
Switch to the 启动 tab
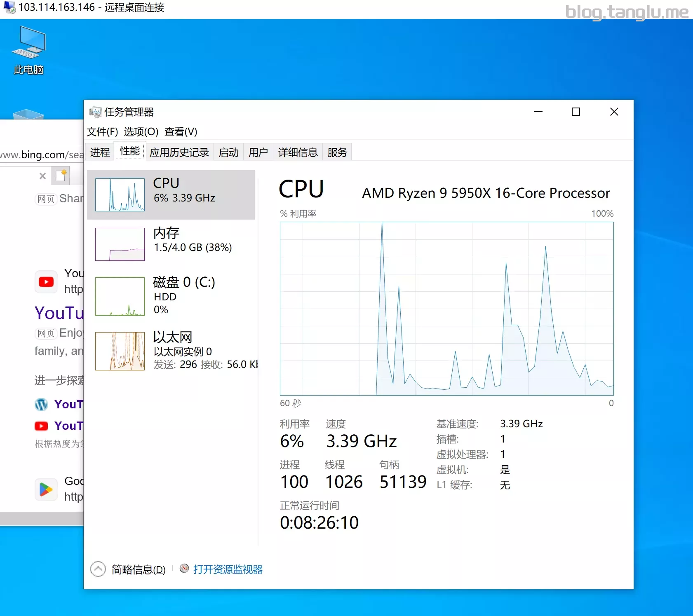click(x=229, y=152)
